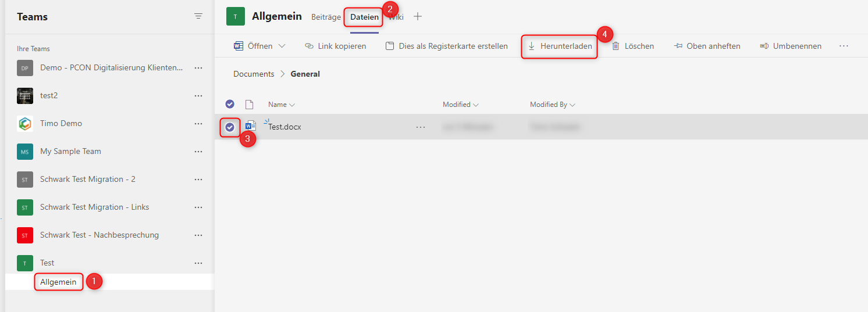Uncheck the Test.docx row checkbox
This screenshot has width=868, height=312.
pos(230,127)
